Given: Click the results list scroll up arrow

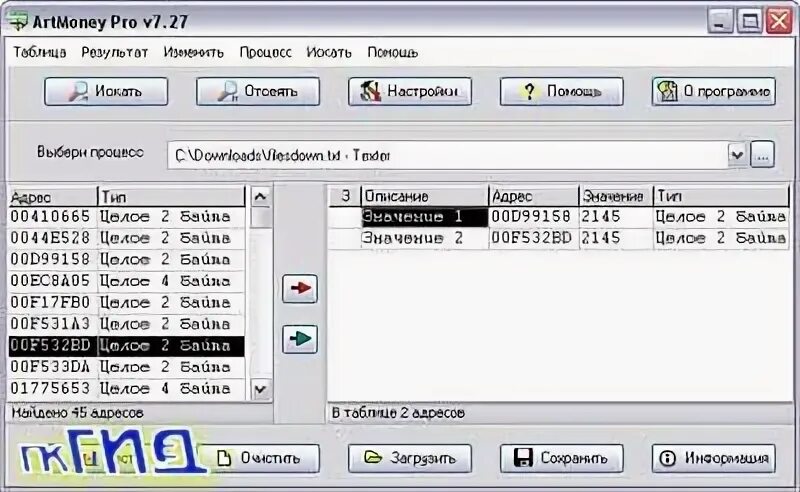Looking at the screenshot, I should pos(261,197).
